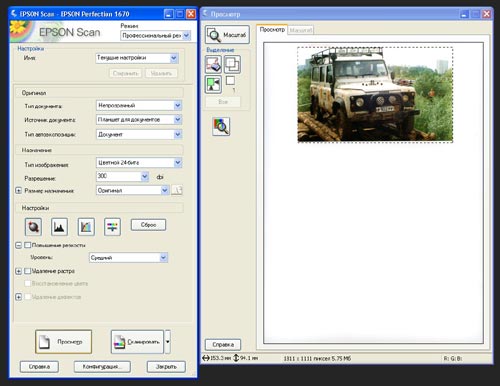Switch to the Просмотр tab
500x386 pixels.
[x=272, y=30]
